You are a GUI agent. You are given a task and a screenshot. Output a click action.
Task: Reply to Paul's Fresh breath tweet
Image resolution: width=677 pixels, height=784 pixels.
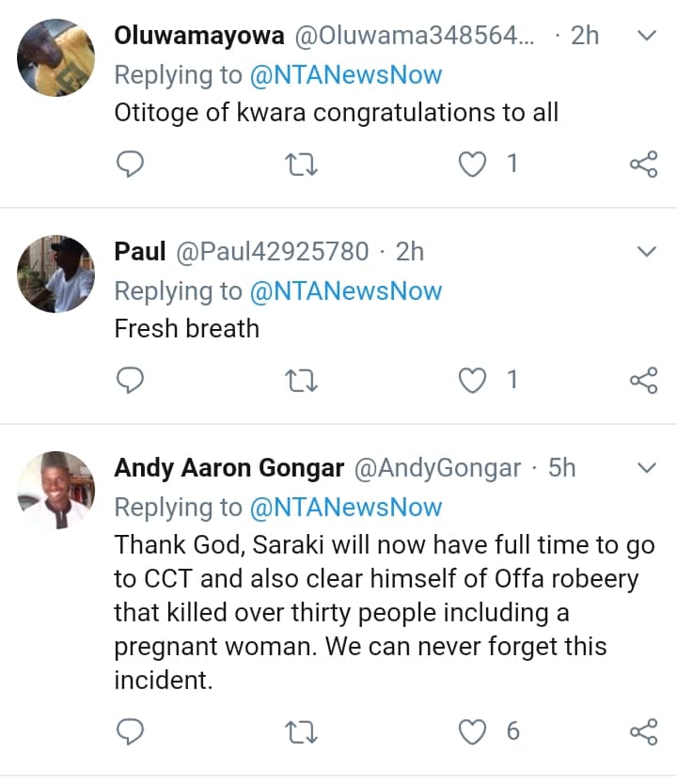point(130,380)
